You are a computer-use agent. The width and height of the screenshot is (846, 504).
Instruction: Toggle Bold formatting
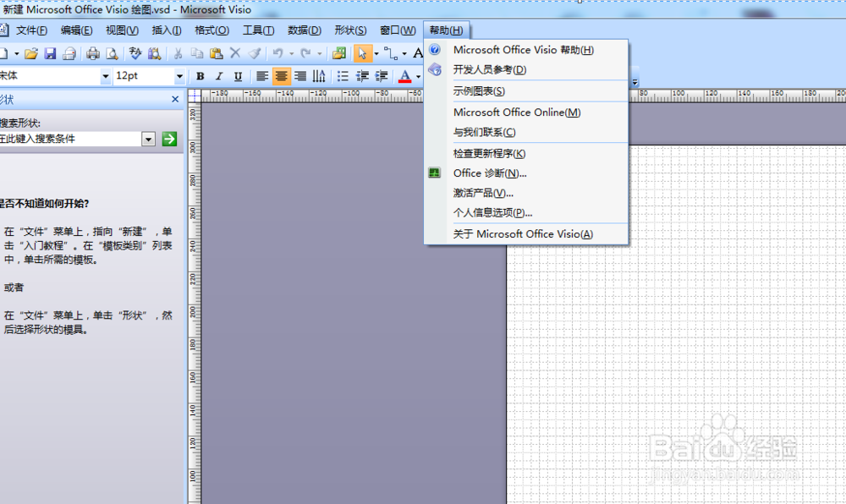tap(201, 76)
